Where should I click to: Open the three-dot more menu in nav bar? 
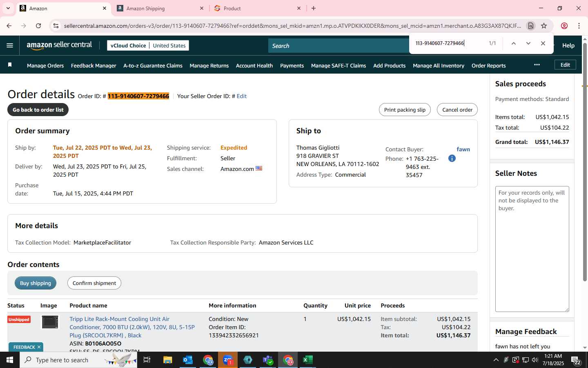537,65
